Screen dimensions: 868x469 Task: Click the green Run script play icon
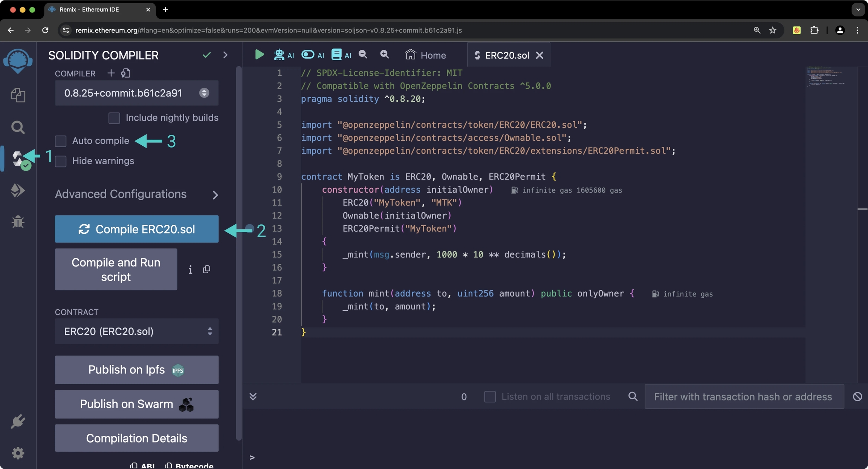(x=259, y=55)
